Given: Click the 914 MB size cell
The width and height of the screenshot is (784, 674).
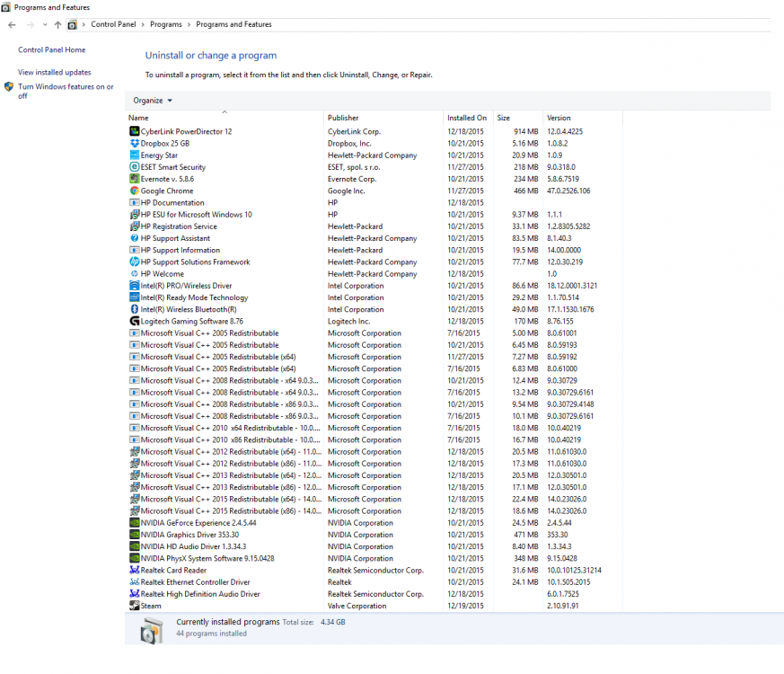Looking at the screenshot, I should 526,131.
